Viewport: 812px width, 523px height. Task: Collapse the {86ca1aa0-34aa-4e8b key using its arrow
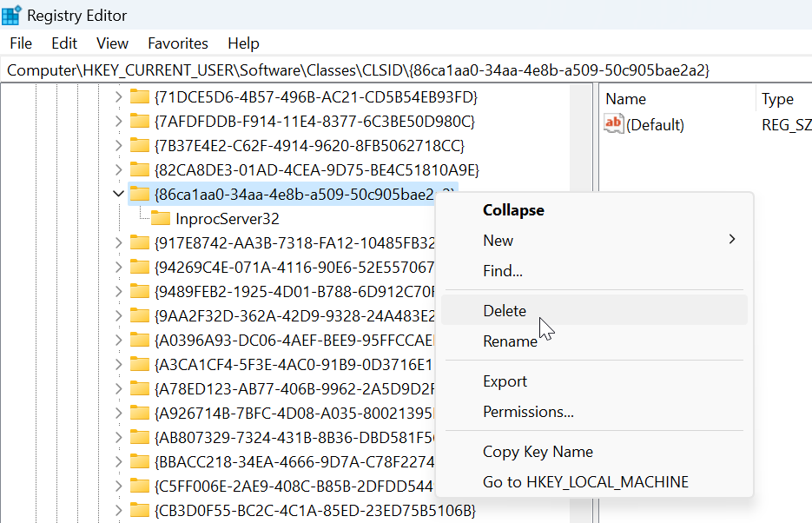pos(119,195)
